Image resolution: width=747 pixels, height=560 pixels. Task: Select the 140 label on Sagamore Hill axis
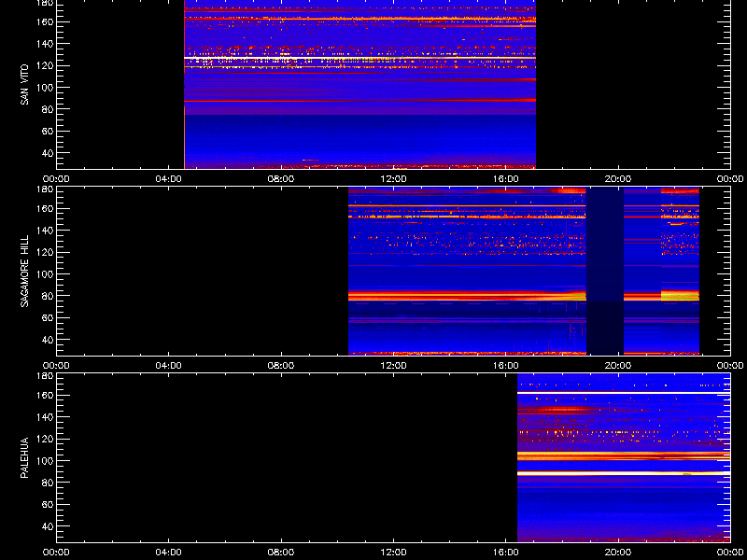tap(45, 231)
